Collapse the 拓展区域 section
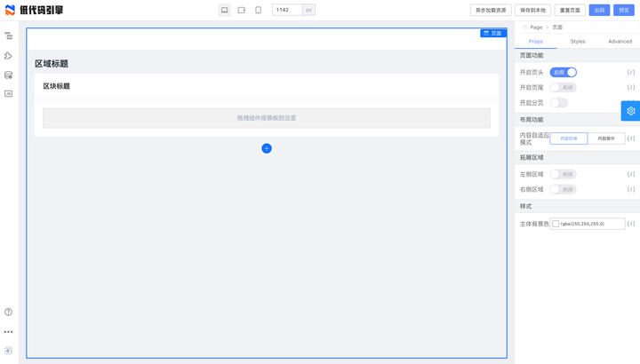This screenshot has height=364, width=640. [577, 157]
